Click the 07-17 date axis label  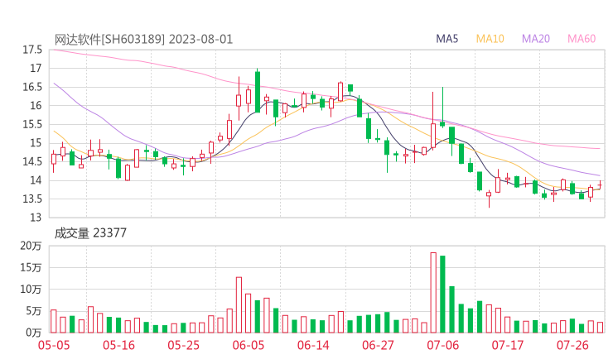(508, 345)
